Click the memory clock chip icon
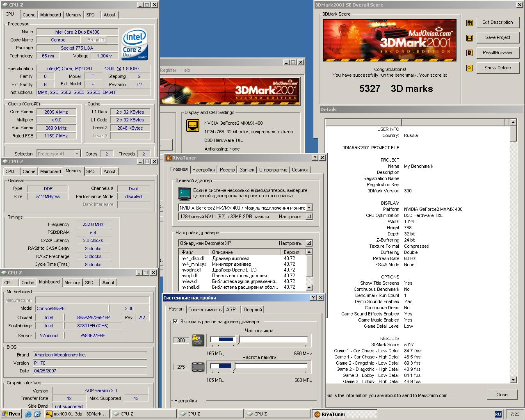 tap(198, 367)
